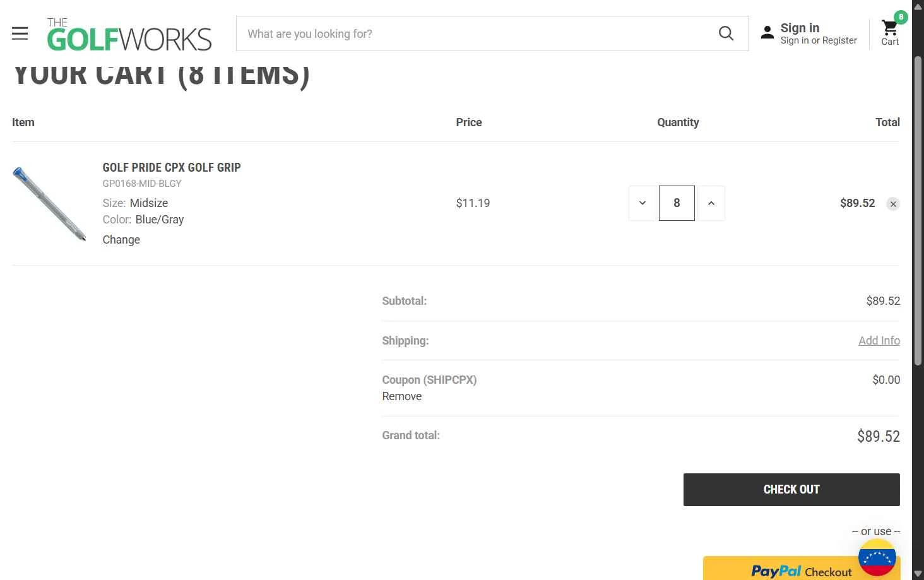This screenshot has height=580, width=924.
Task: Click The GolfWorks logo
Action: (129, 34)
